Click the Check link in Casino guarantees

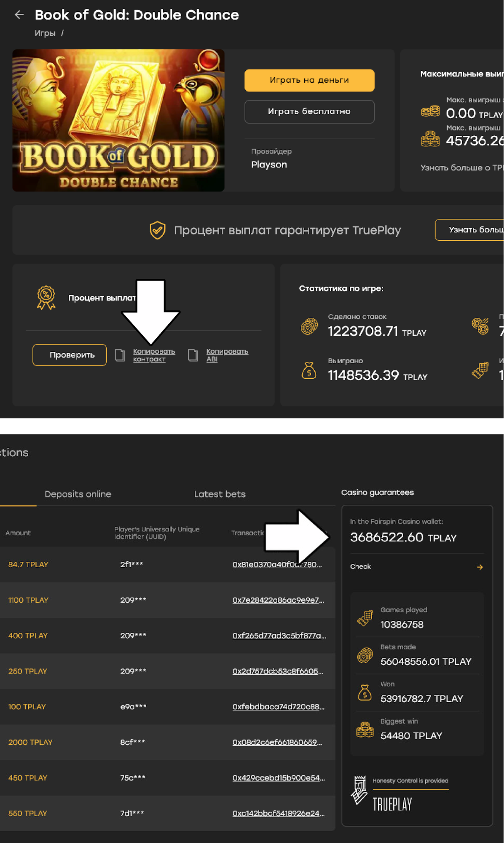pyautogui.click(x=360, y=566)
